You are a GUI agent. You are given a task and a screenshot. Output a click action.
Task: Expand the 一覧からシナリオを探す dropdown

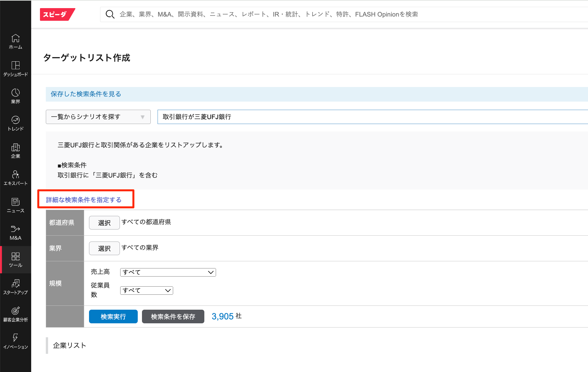(x=98, y=117)
